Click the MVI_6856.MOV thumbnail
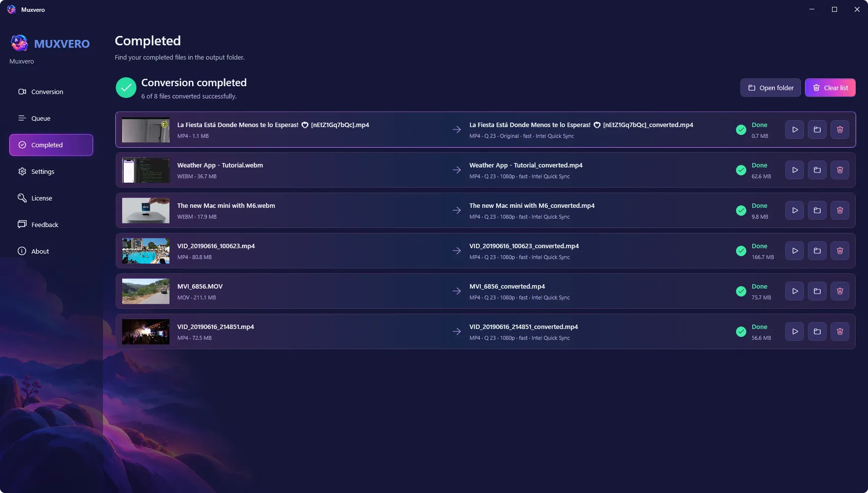Viewport: 868px width, 493px height. [x=146, y=291]
